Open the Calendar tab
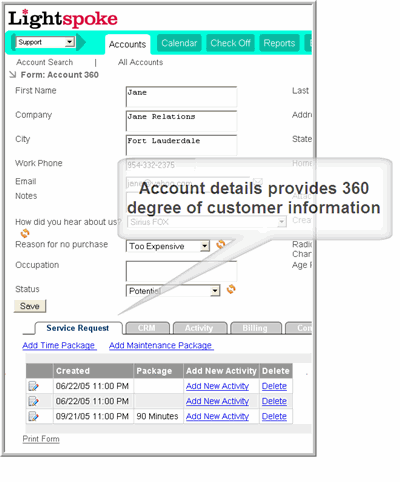400x482 pixels. click(x=179, y=43)
